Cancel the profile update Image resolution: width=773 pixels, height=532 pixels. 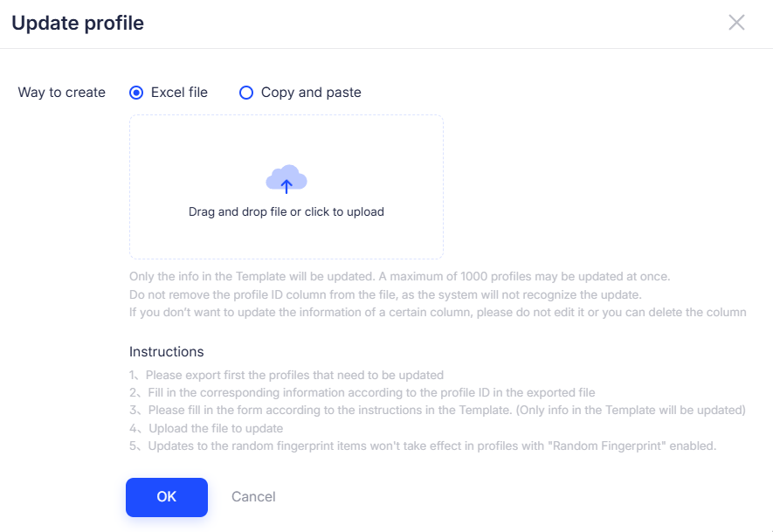pos(252,496)
